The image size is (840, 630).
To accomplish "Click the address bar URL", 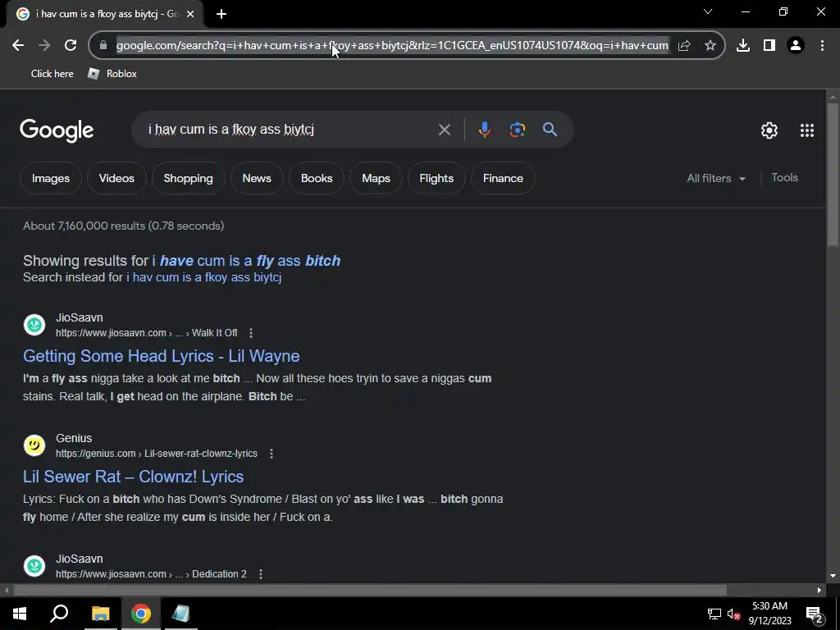I will coord(392,46).
